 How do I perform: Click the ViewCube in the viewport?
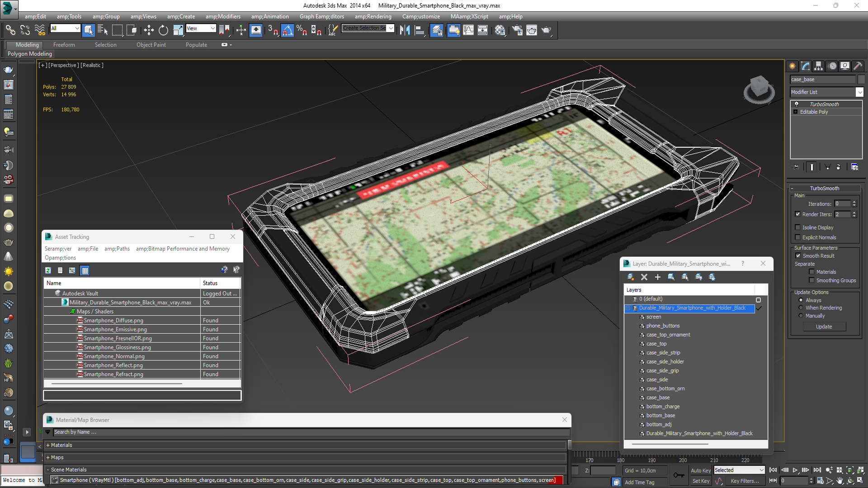click(x=759, y=89)
